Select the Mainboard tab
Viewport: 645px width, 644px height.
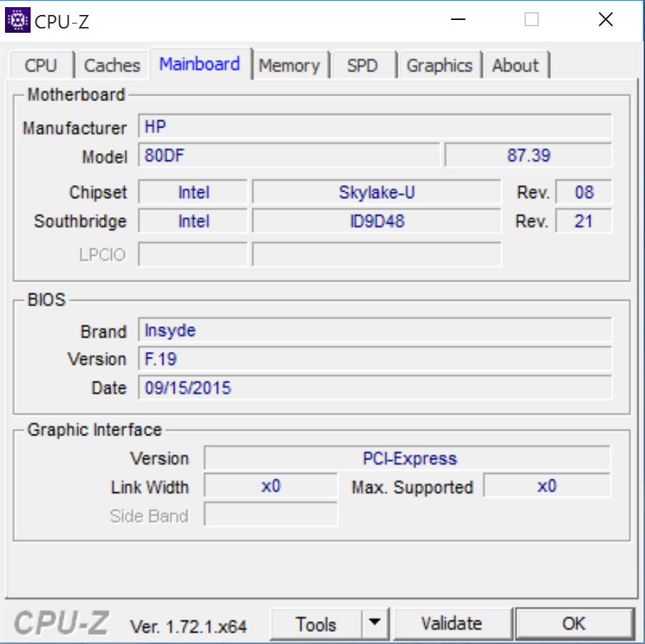point(200,63)
